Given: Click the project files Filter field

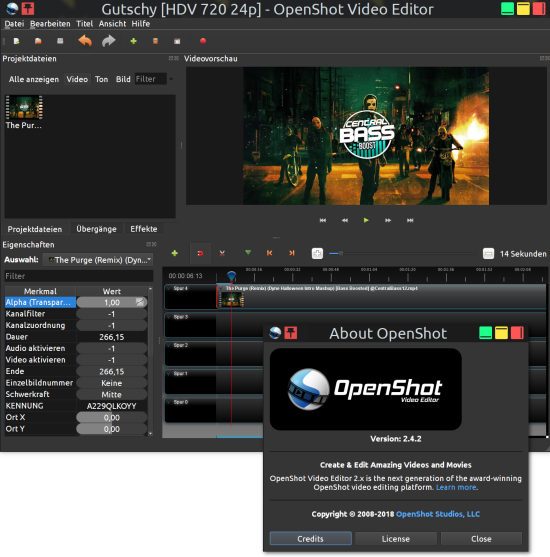Looking at the screenshot, I should pos(150,79).
